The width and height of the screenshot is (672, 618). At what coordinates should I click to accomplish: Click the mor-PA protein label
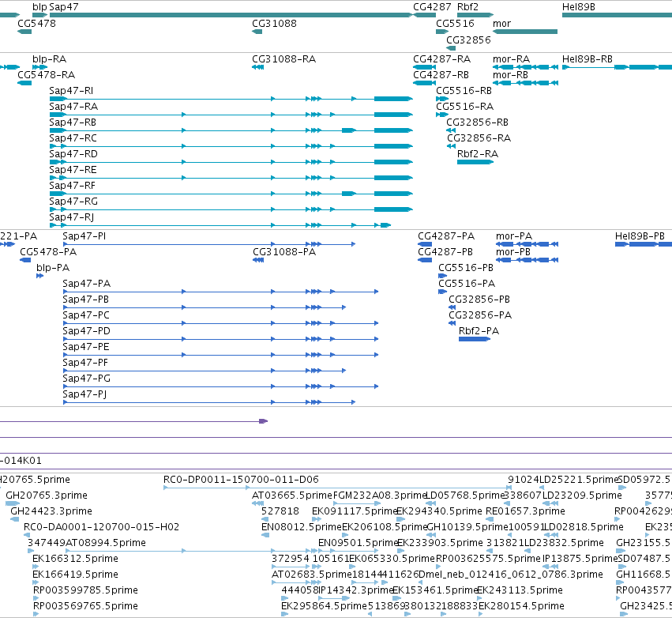coord(514,236)
